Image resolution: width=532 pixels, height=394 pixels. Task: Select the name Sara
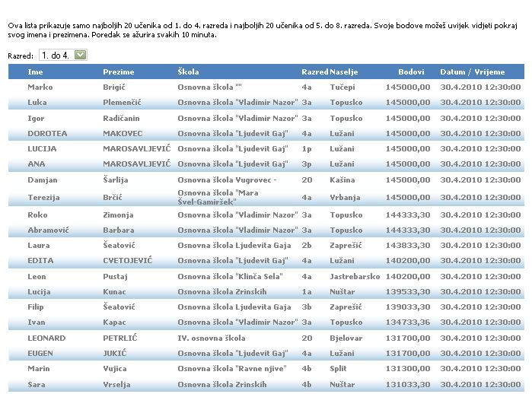37,385
